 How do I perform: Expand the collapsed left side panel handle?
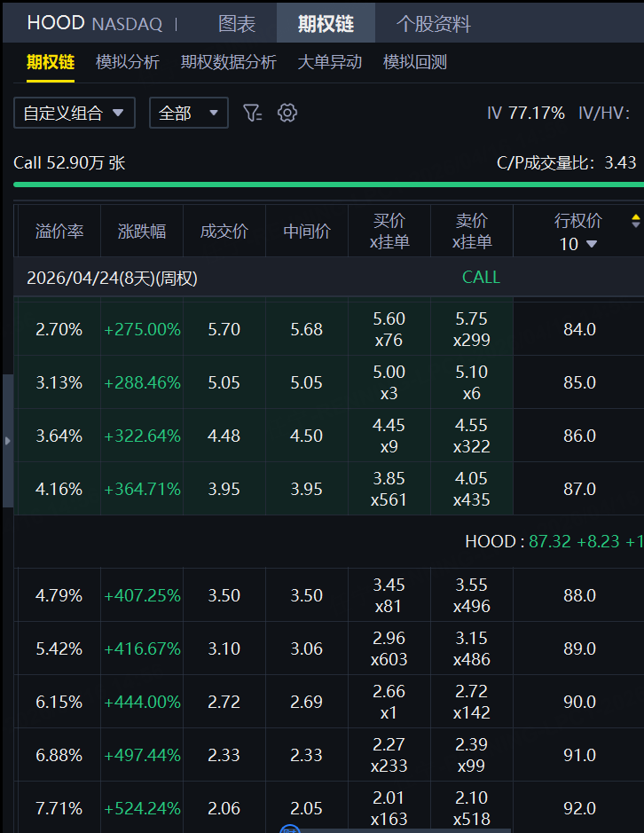click(7, 441)
